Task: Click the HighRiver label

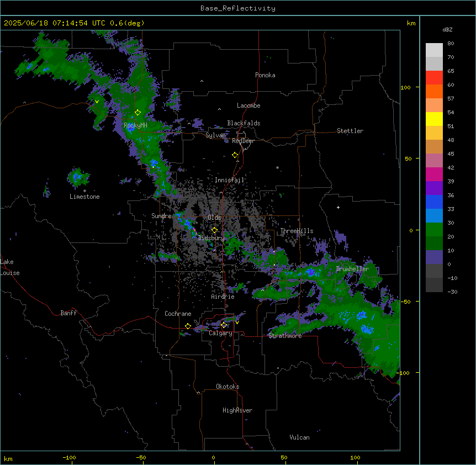Action: (x=237, y=410)
